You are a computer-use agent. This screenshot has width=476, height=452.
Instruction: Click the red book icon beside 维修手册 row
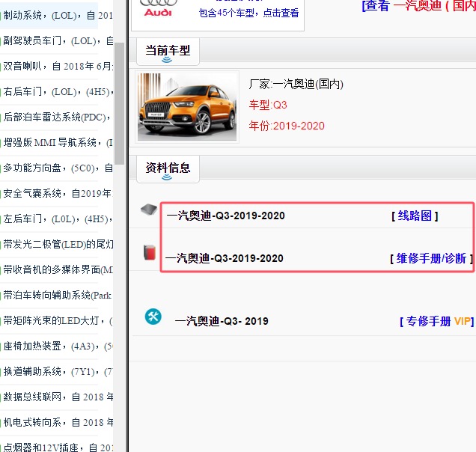click(x=150, y=252)
